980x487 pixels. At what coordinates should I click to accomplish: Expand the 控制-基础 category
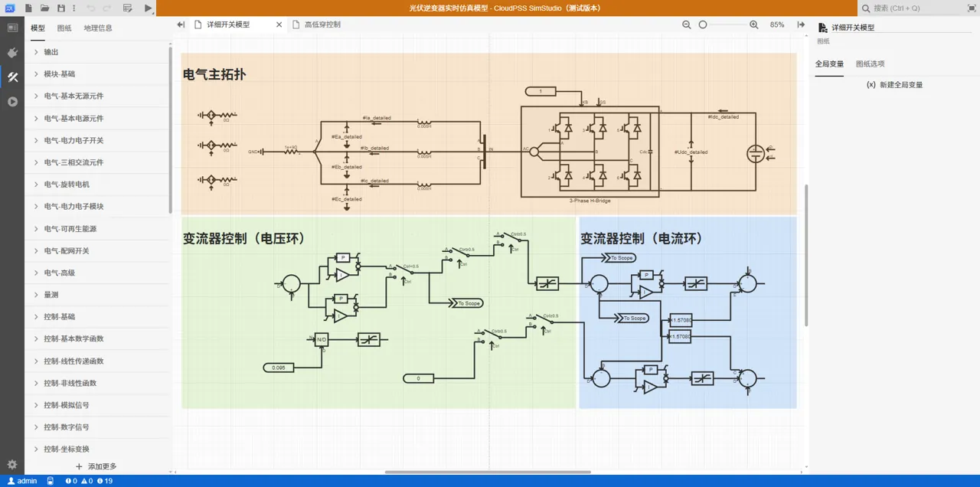click(x=60, y=317)
